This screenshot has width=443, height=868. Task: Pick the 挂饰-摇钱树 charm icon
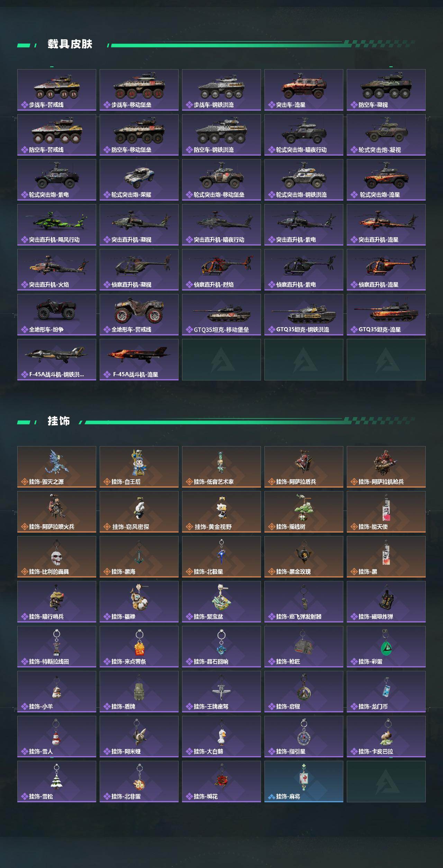(304, 507)
